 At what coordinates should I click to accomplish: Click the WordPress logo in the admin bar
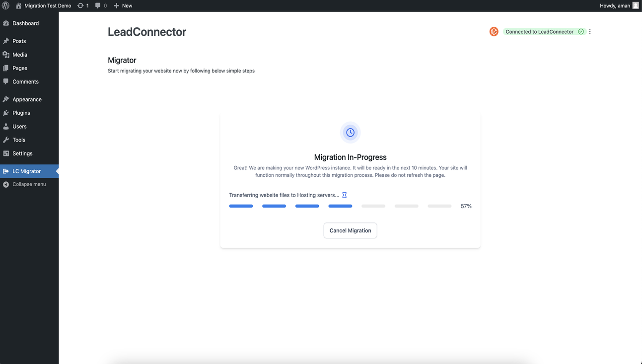(x=5, y=5)
